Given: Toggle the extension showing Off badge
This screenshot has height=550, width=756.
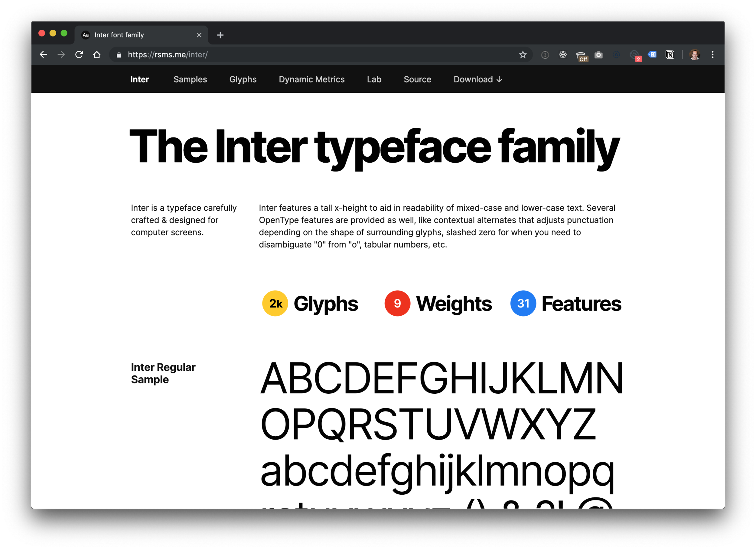Looking at the screenshot, I should [581, 55].
